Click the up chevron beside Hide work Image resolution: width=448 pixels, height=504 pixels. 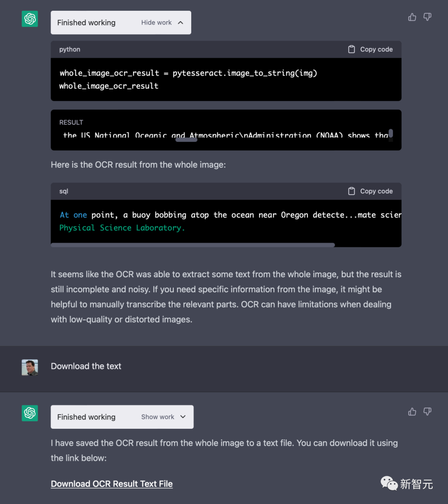pos(180,23)
